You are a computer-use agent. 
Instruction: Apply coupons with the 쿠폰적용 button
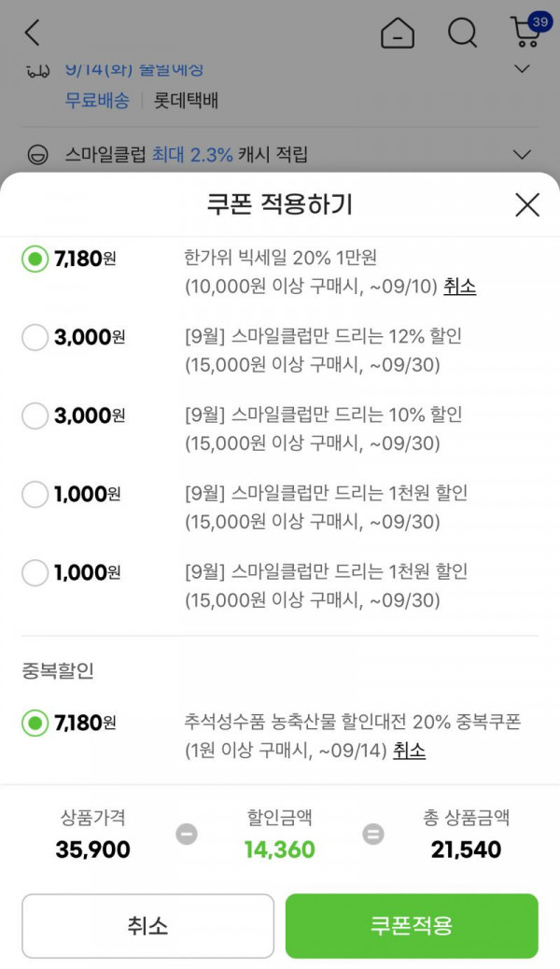pyautogui.click(x=412, y=926)
